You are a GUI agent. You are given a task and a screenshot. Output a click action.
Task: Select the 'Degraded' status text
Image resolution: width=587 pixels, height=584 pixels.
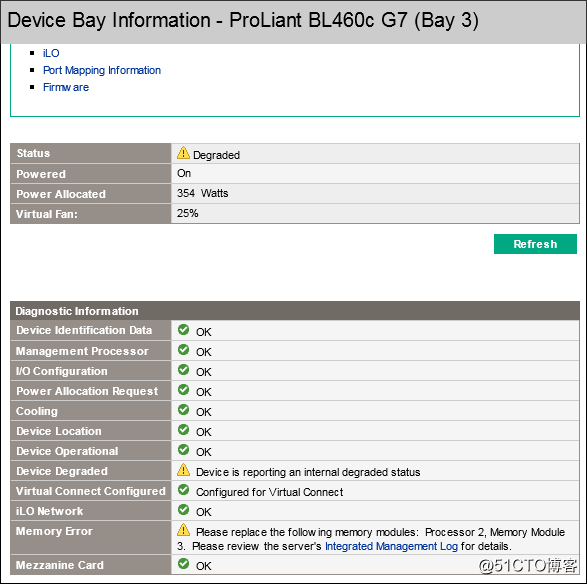[x=216, y=155]
